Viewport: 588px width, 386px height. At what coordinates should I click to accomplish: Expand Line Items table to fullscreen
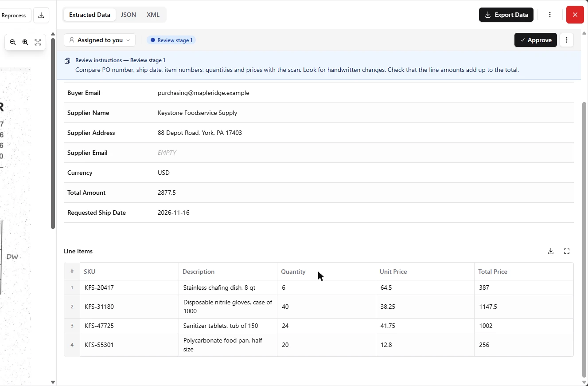[567, 251]
